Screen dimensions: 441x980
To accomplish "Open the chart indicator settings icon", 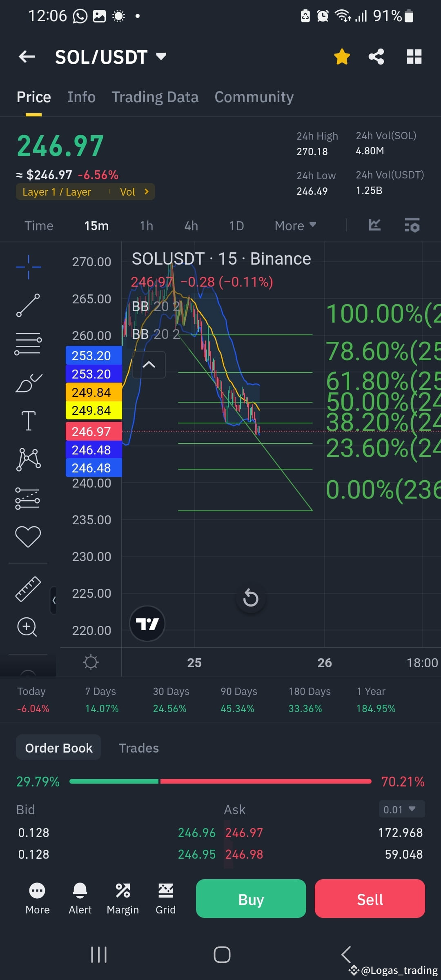I will click(x=412, y=225).
